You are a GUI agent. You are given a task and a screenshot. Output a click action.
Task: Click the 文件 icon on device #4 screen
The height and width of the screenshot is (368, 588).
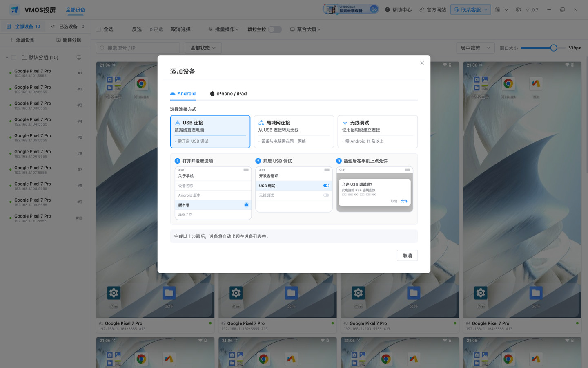(536, 293)
